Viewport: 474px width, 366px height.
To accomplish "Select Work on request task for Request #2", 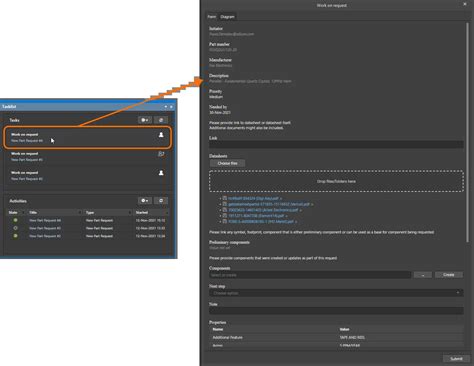I will (87, 175).
